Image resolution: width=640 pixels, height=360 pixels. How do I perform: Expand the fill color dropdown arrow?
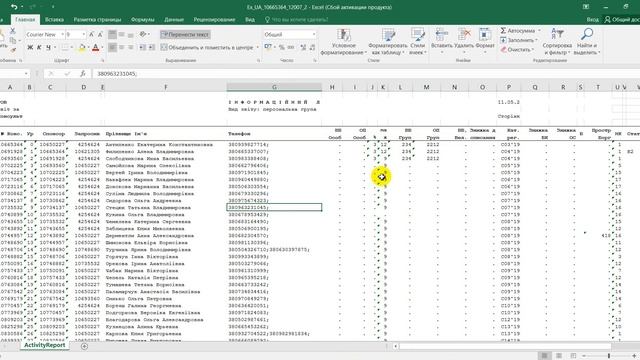[89, 48]
